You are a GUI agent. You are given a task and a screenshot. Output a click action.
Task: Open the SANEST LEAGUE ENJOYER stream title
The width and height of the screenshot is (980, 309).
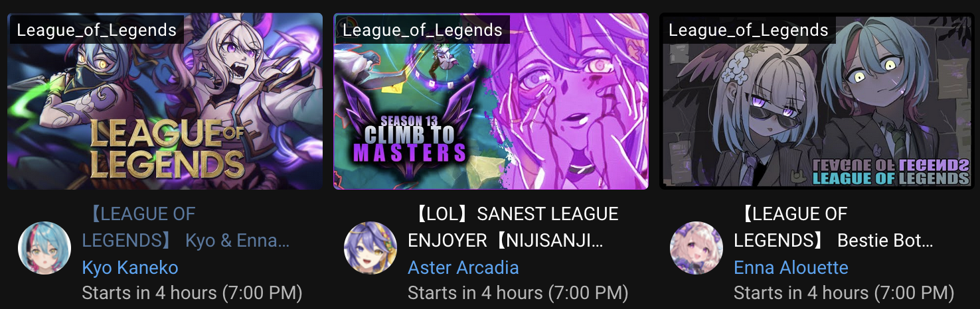tap(513, 227)
